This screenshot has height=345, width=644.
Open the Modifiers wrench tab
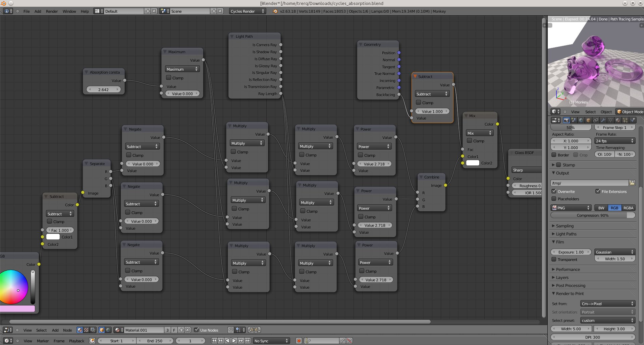(x=603, y=120)
